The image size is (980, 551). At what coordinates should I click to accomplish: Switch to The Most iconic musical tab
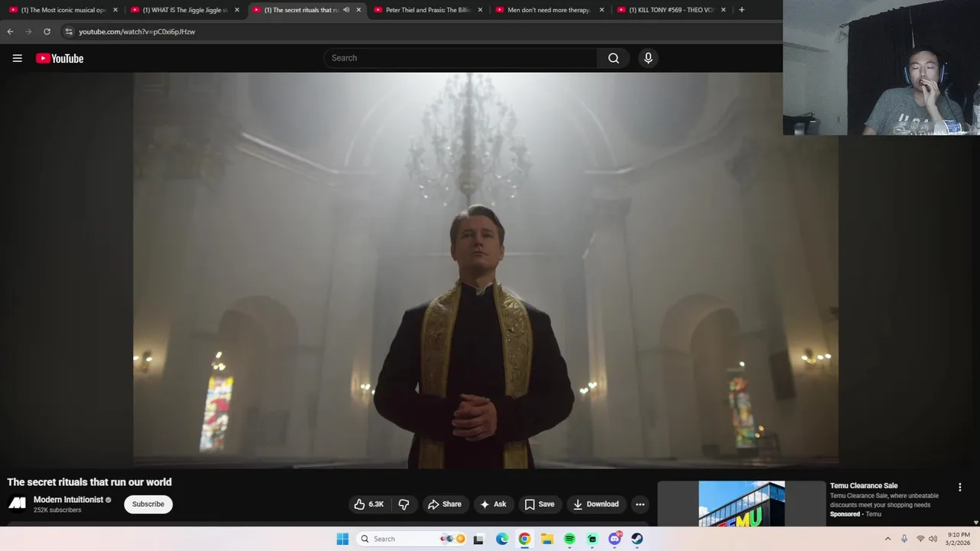[x=61, y=10]
